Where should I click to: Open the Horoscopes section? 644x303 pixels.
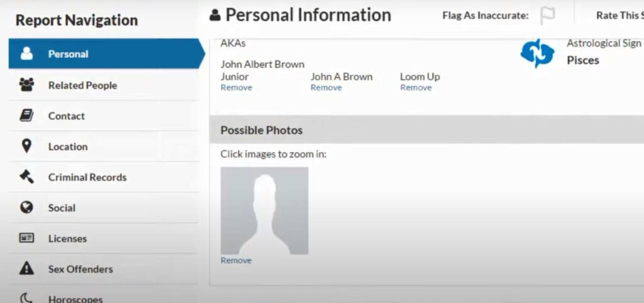point(103,294)
